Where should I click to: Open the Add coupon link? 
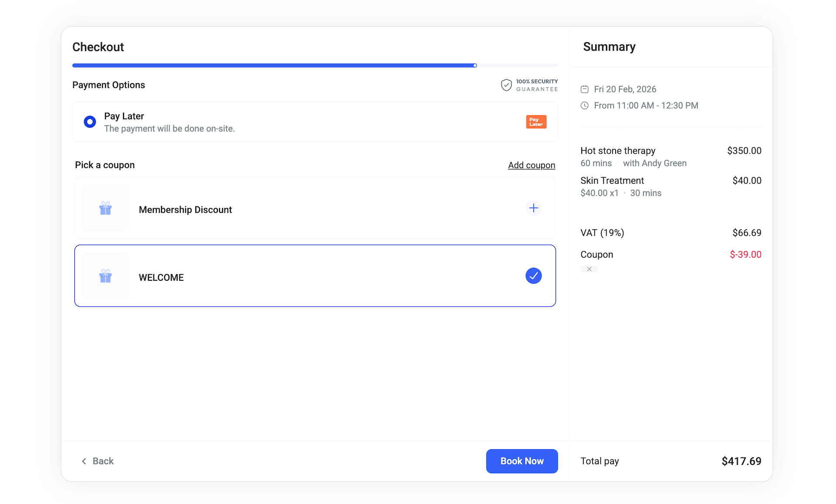(x=531, y=165)
